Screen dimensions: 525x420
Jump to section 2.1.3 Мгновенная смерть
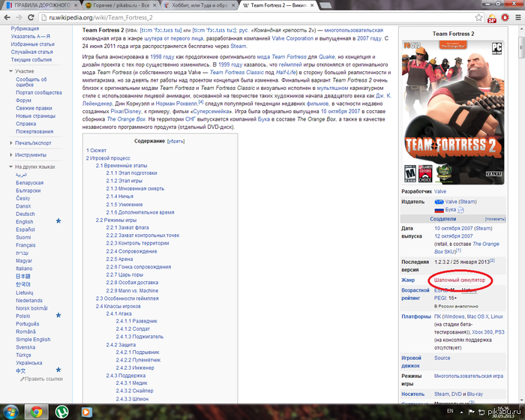tap(135, 188)
